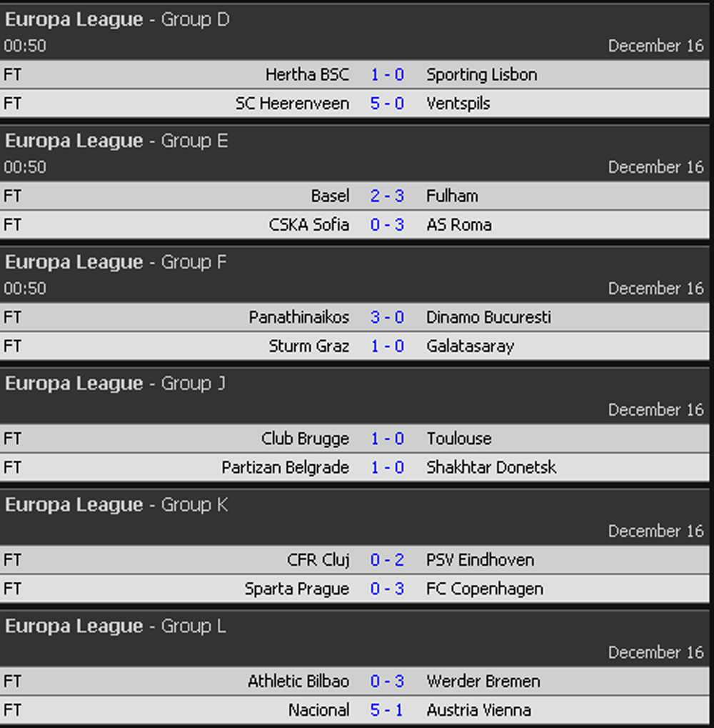The height and width of the screenshot is (728, 714).
Task: Open the Athletic Bilbao 0 - 3 score
Action: pyautogui.click(x=387, y=682)
